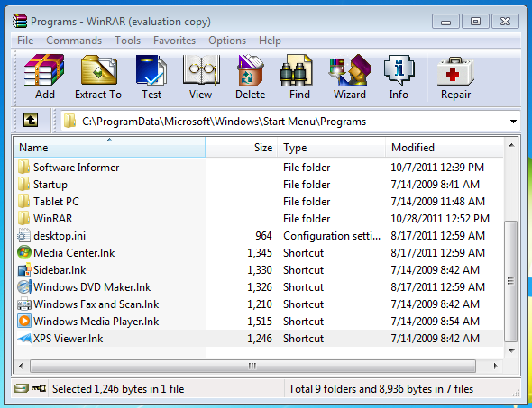Maximize the WinRAR window
Viewport: 532px width, 408px height.
point(475,22)
